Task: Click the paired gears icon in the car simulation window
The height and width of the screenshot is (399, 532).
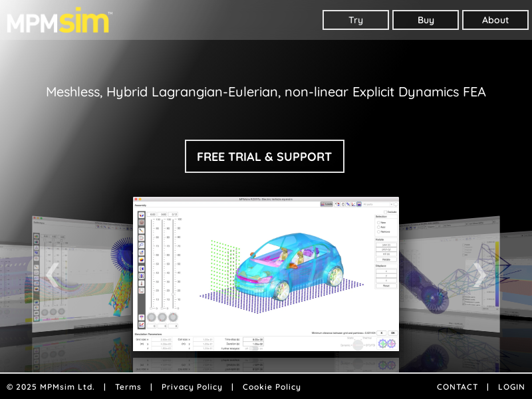Action: point(386,344)
